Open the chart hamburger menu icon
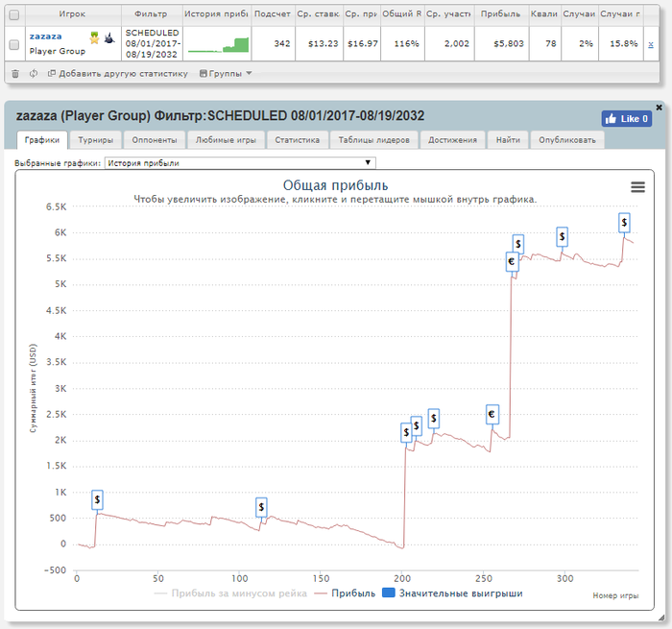672x629 pixels. pos(637,187)
